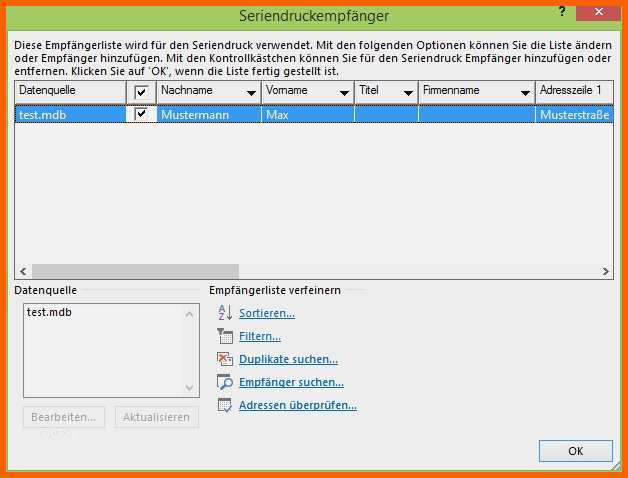This screenshot has width=628, height=478.
Task: Open the Sortieren... link
Action: 267,313
